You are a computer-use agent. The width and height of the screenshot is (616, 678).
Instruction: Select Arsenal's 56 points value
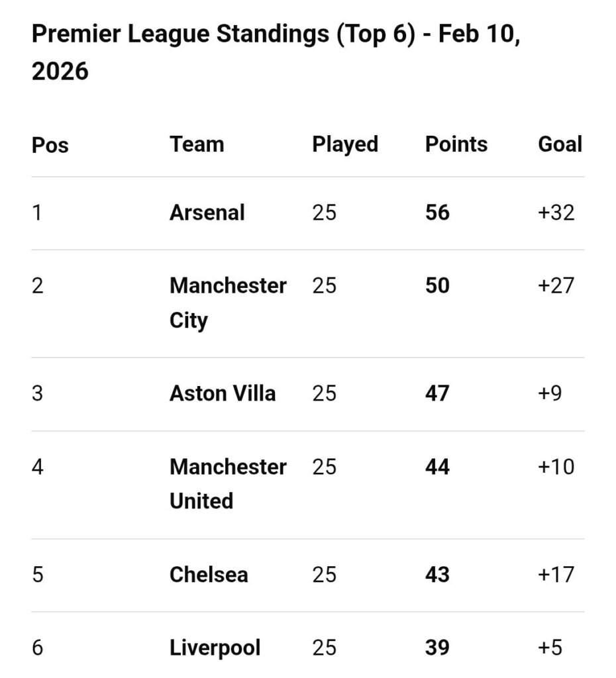[437, 213]
